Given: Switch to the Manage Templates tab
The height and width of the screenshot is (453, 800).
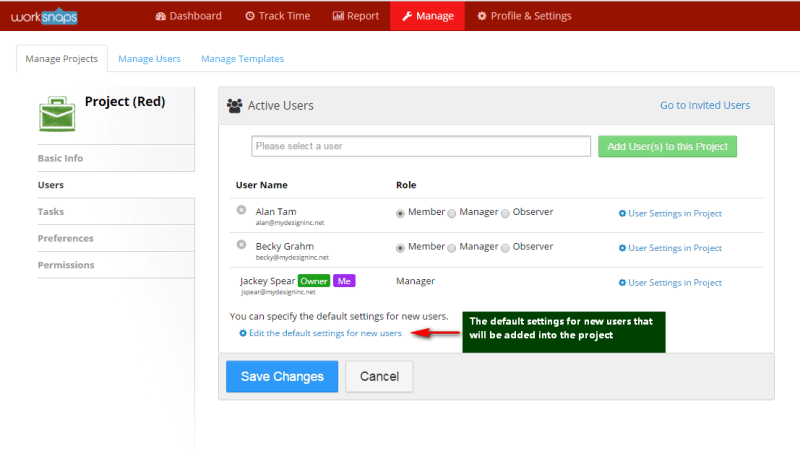Looking at the screenshot, I should [x=242, y=59].
